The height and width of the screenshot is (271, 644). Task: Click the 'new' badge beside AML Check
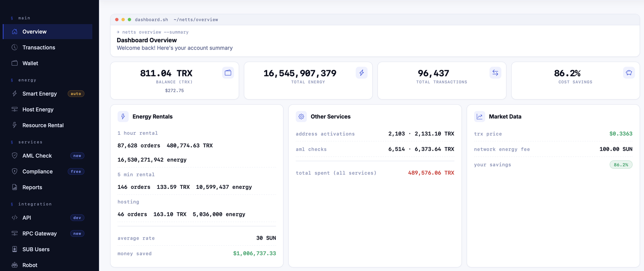[77, 155]
